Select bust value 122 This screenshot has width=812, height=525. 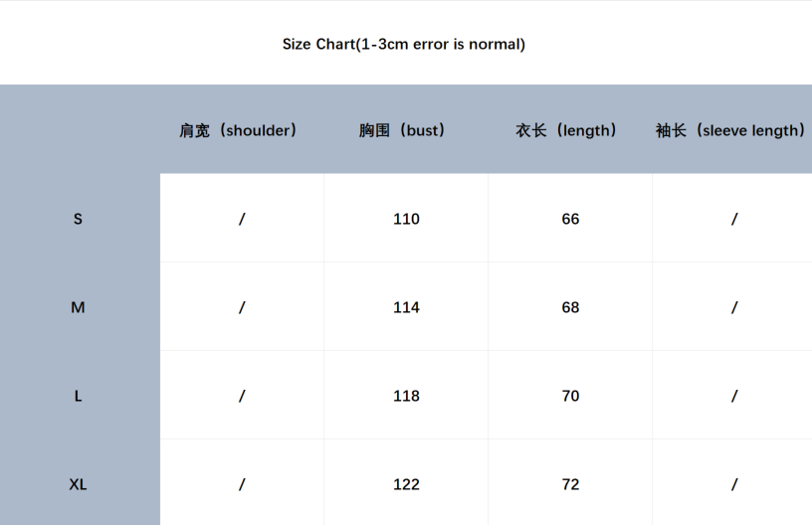coord(406,484)
